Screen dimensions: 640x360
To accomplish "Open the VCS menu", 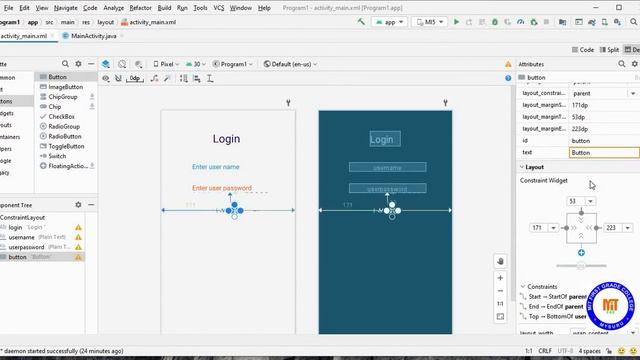I will (x=219, y=8).
